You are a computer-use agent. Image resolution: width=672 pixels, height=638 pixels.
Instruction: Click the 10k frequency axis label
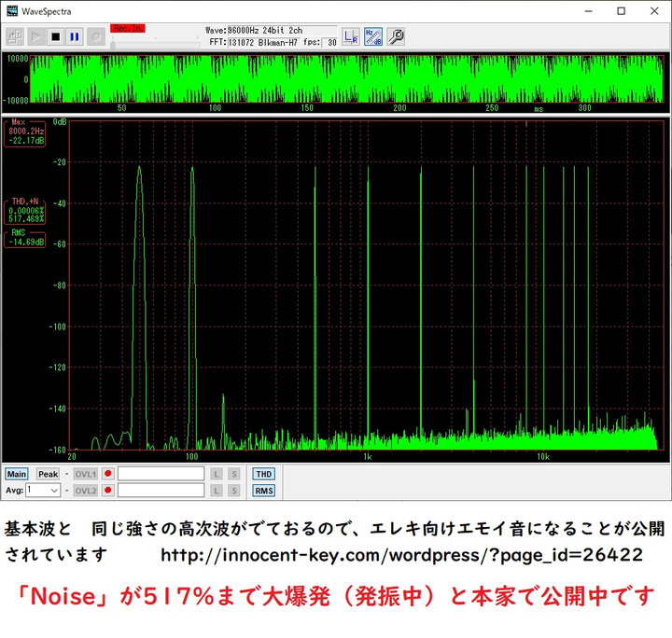[543, 457]
